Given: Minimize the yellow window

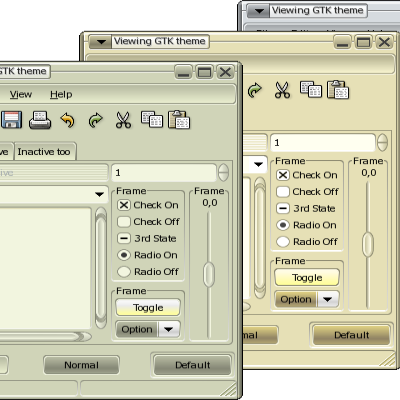Looking at the screenshot, I should tap(342, 42).
